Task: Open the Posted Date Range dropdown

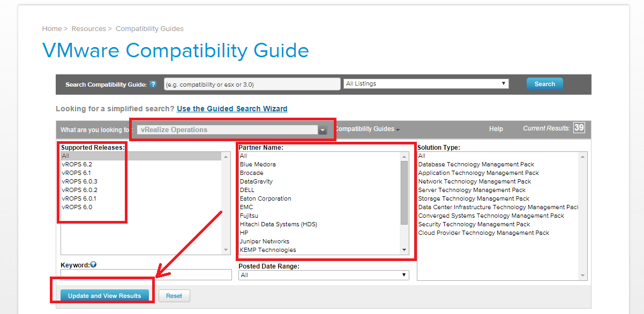Action: (x=323, y=275)
